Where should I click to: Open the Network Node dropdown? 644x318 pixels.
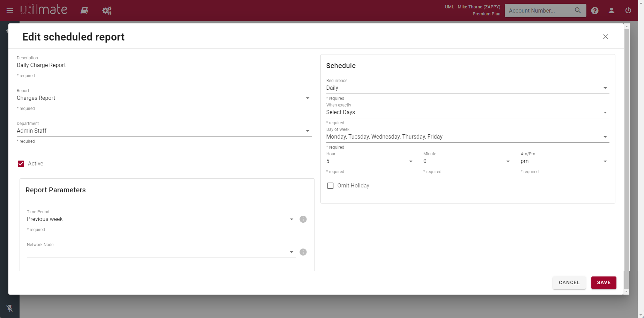pos(161,252)
